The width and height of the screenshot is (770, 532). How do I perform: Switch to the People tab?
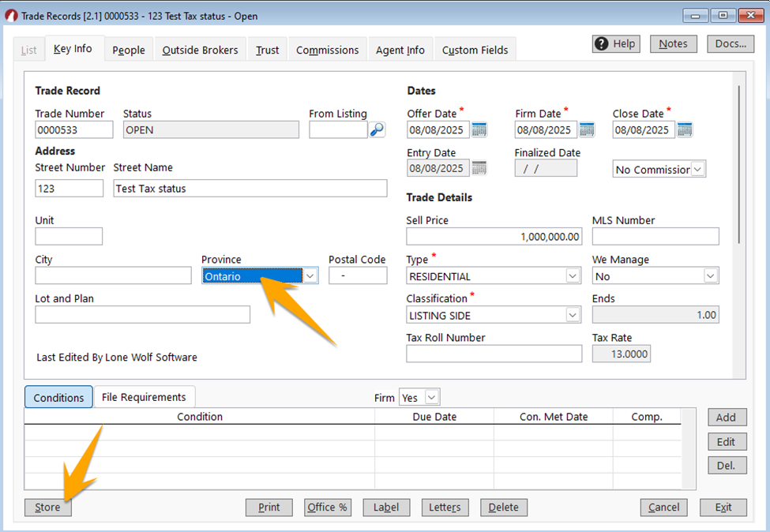coord(128,49)
